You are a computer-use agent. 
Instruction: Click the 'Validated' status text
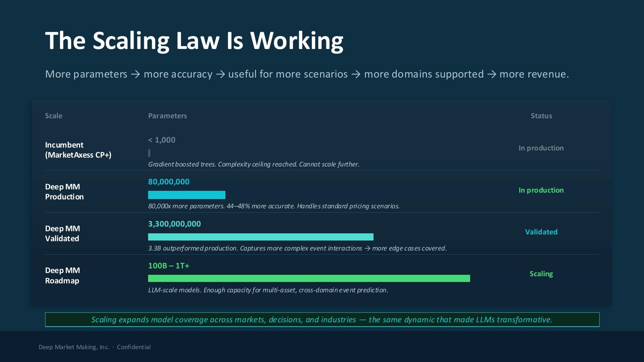[541, 232]
